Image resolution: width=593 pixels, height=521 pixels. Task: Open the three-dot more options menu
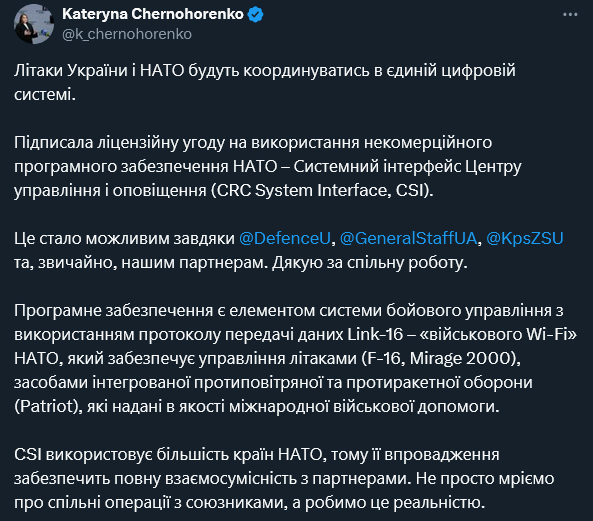pyautogui.click(x=570, y=15)
